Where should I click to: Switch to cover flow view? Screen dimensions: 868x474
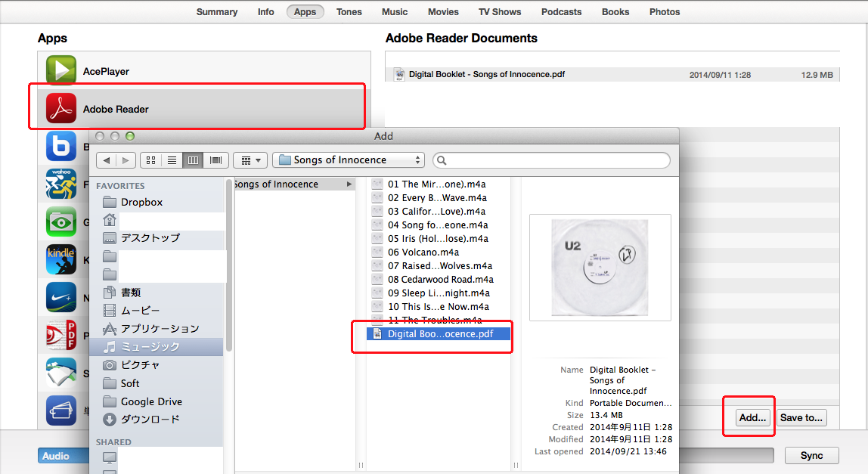215,160
